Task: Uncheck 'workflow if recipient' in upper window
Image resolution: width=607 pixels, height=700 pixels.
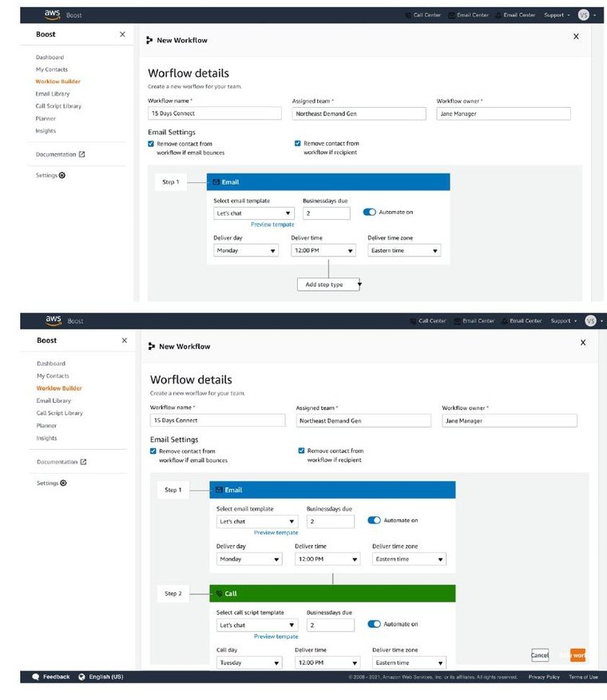Action: click(x=298, y=143)
